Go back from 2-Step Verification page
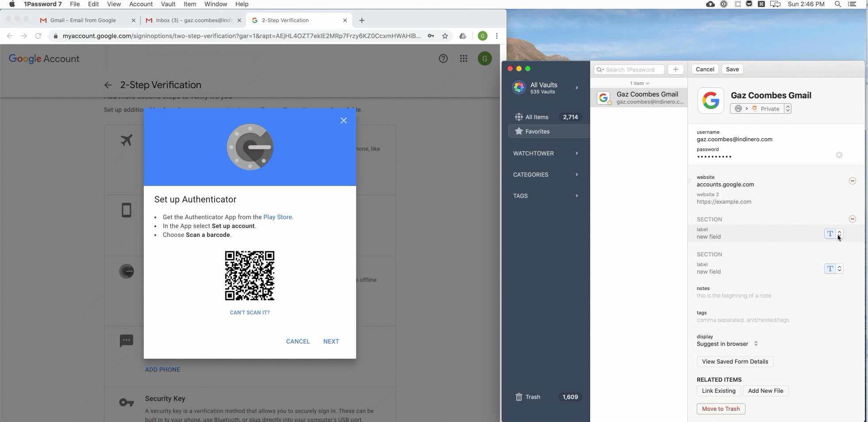 (x=108, y=85)
